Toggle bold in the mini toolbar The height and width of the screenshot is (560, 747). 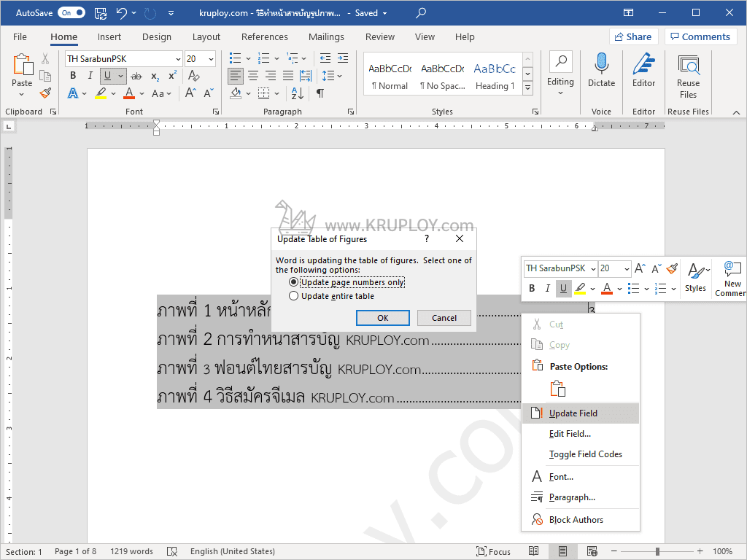pyautogui.click(x=532, y=288)
